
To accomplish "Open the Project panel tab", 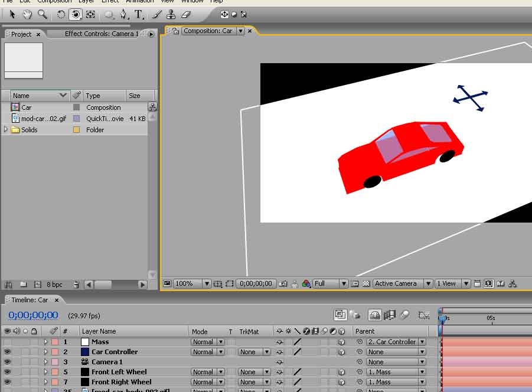I will pos(21,34).
